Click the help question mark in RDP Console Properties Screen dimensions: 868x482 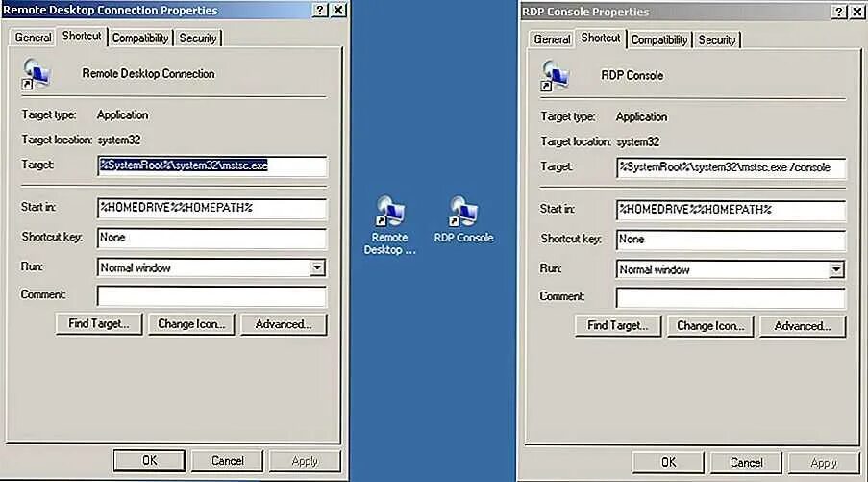tap(838, 12)
